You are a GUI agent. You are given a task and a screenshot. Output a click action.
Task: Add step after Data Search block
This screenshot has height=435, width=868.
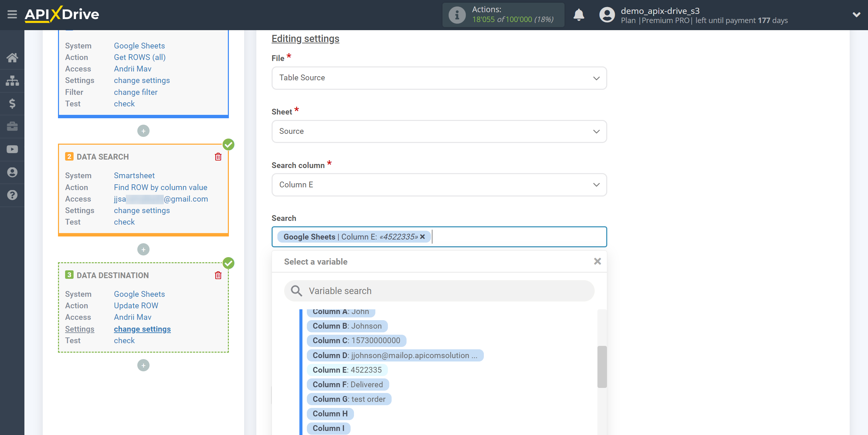pos(143,250)
